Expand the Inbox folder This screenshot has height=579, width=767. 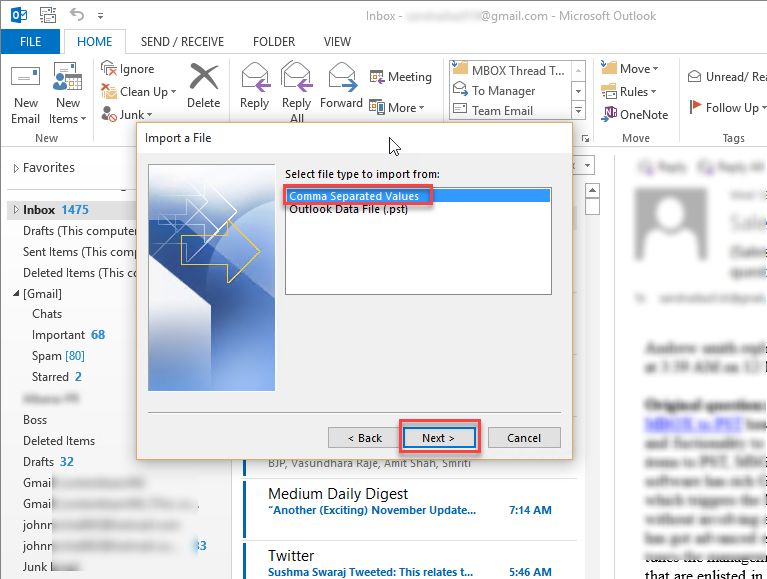click(16, 210)
